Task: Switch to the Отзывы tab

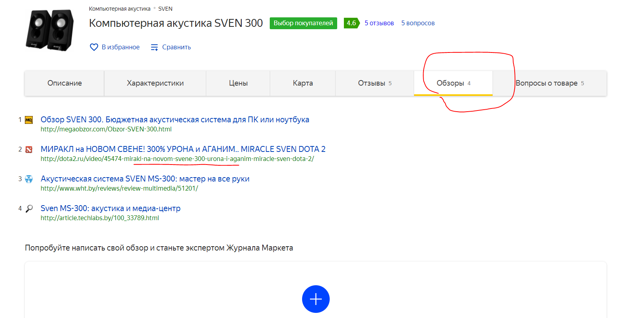Action: point(374,83)
